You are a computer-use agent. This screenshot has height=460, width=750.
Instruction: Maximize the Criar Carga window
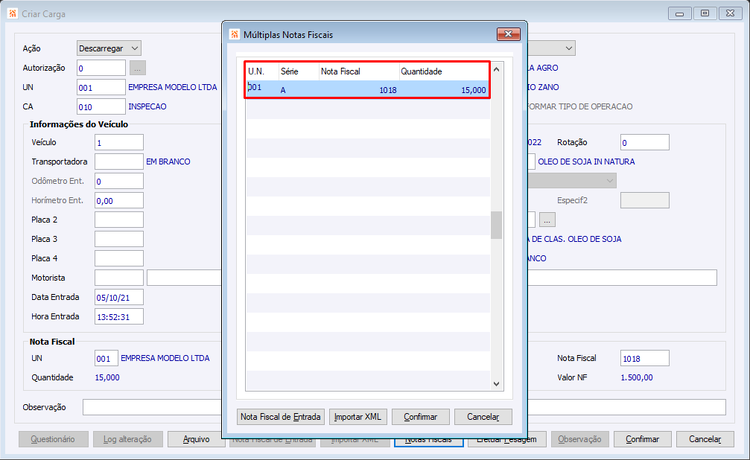(x=705, y=13)
